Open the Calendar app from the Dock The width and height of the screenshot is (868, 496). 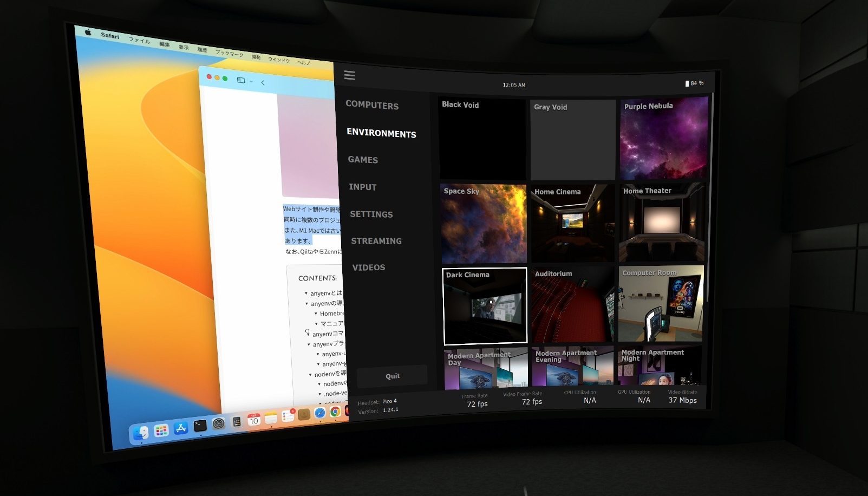point(254,417)
